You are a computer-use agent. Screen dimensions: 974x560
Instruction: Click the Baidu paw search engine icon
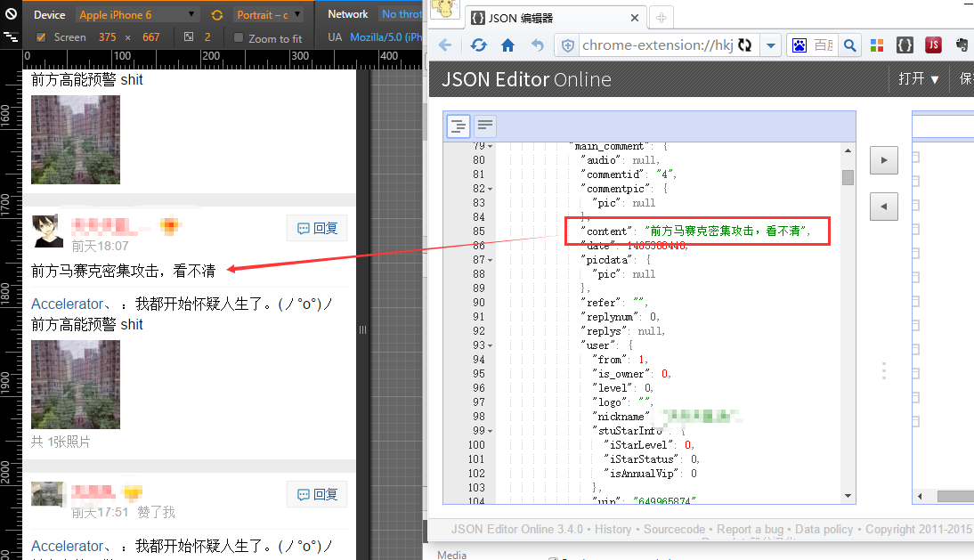tap(799, 45)
